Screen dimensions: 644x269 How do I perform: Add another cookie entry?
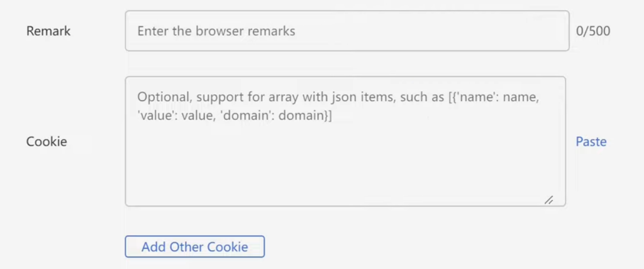(x=194, y=246)
